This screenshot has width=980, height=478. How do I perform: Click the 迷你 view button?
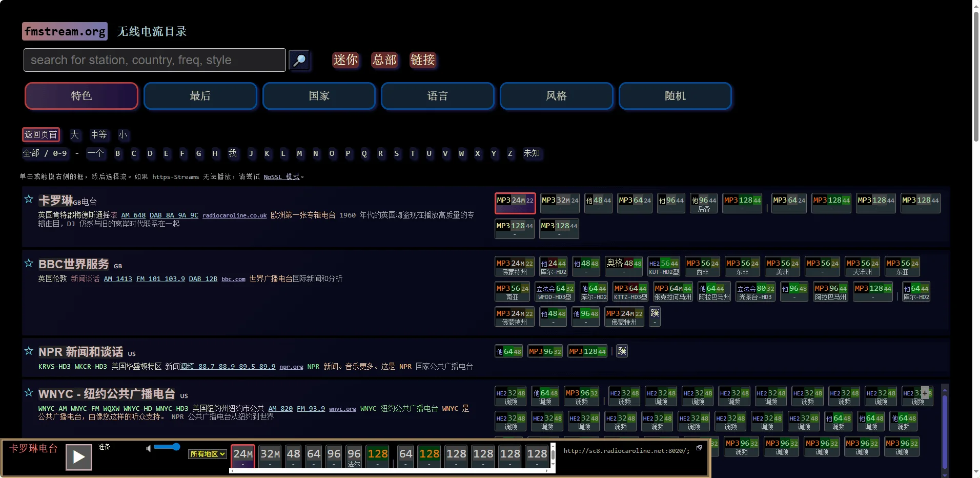345,60
